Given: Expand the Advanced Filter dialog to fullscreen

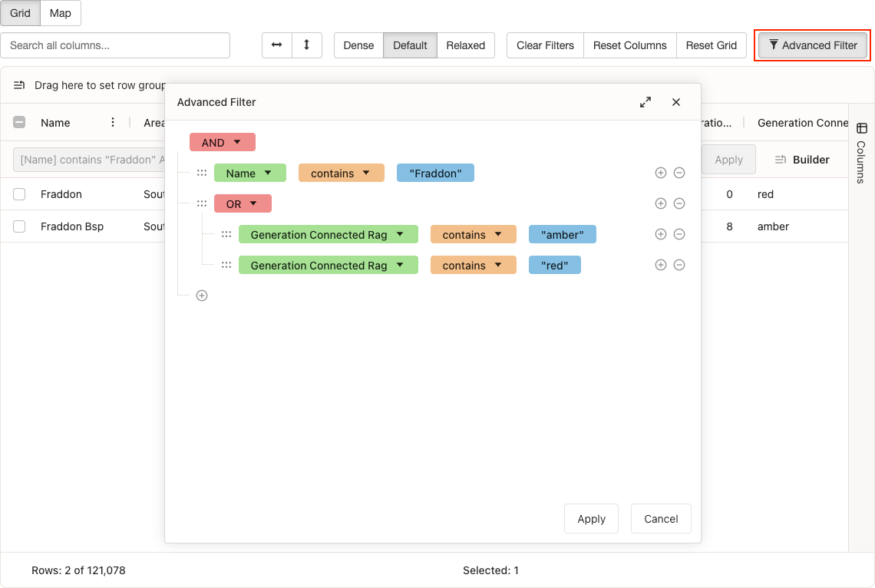Looking at the screenshot, I should pyautogui.click(x=645, y=101).
